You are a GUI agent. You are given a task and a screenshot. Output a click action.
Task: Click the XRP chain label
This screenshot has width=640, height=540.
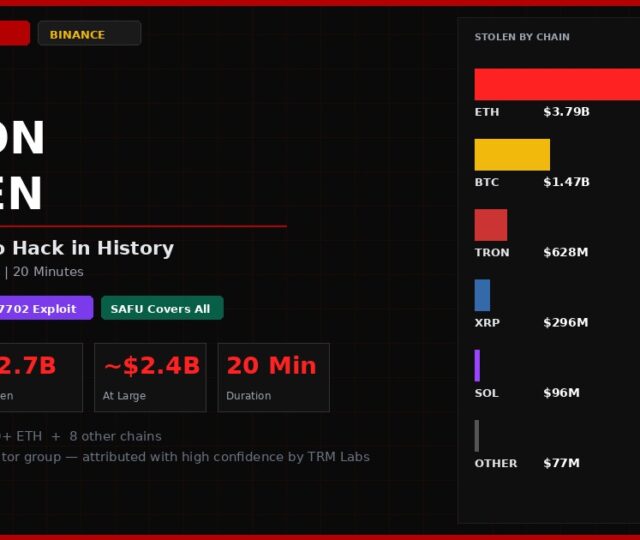pyautogui.click(x=487, y=322)
